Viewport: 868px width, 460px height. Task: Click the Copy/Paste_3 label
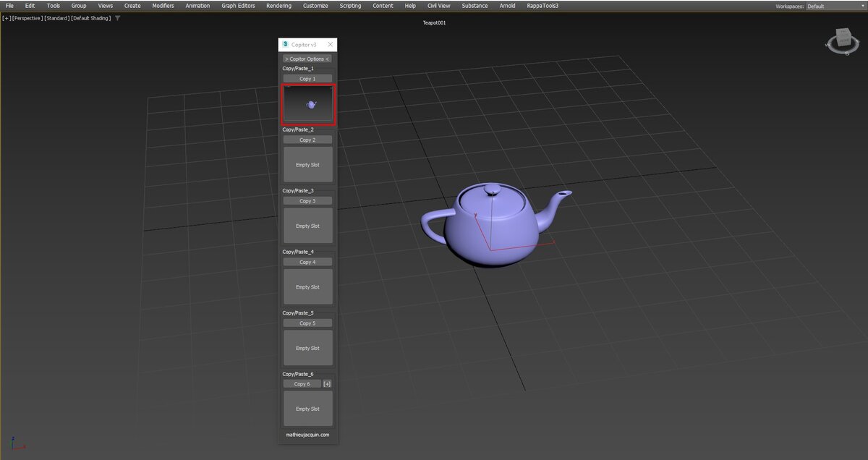[x=298, y=190]
